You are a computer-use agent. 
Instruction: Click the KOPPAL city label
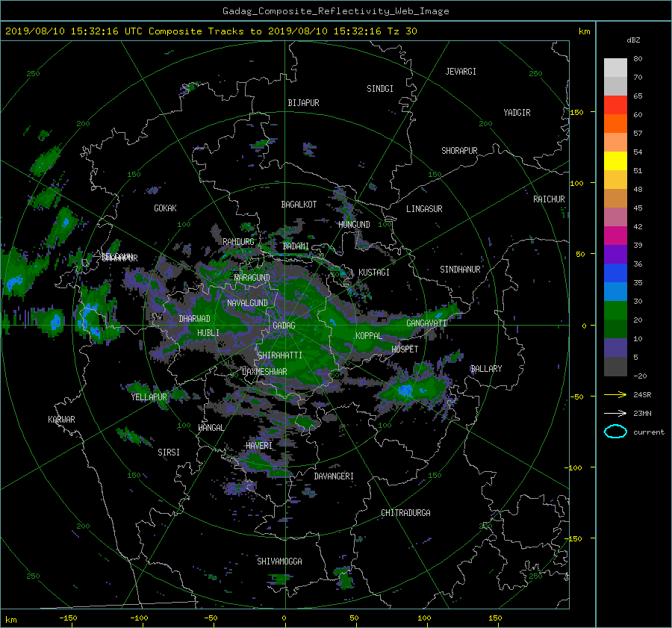coord(369,336)
